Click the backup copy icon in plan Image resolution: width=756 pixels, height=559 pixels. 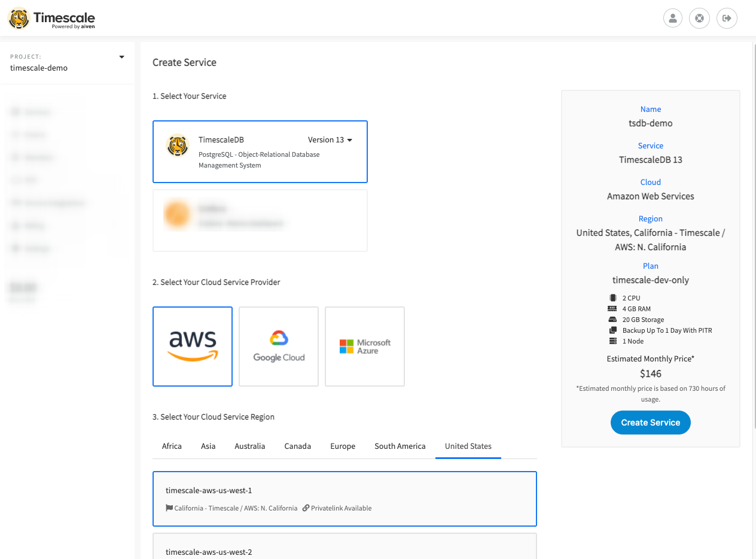coord(612,330)
